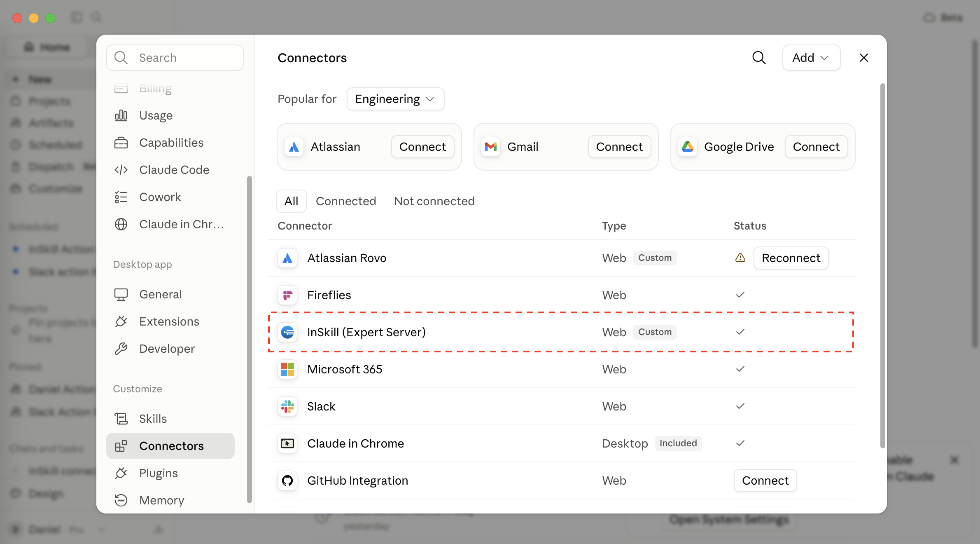Connect the Atlassian connector card
The width and height of the screenshot is (980, 544).
coord(422,147)
